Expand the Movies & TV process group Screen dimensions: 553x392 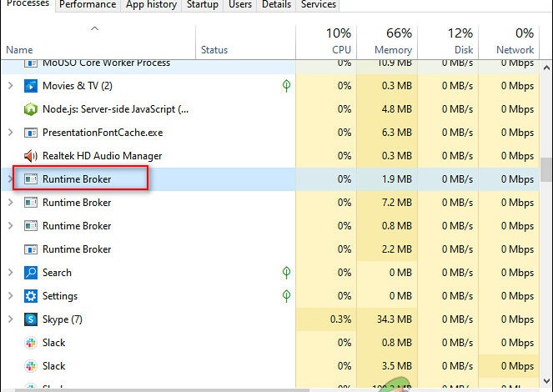tap(10, 86)
